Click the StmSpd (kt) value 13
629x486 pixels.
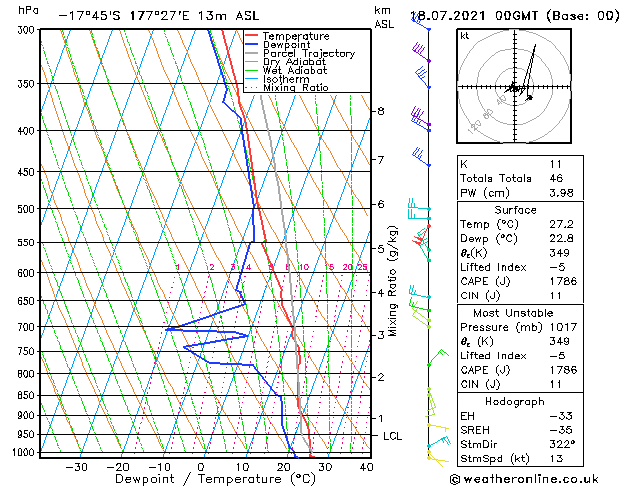(x=556, y=459)
